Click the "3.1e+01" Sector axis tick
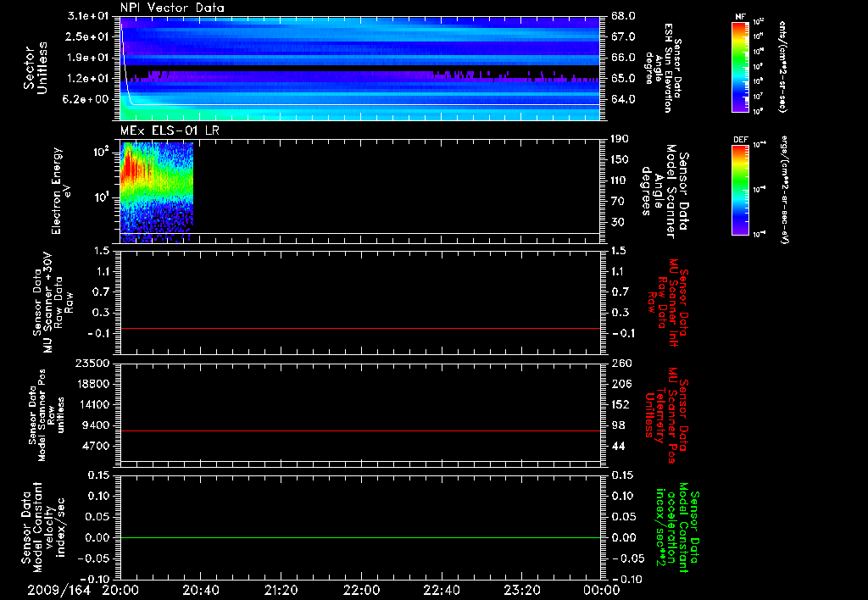The image size is (868, 600). click(88, 16)
